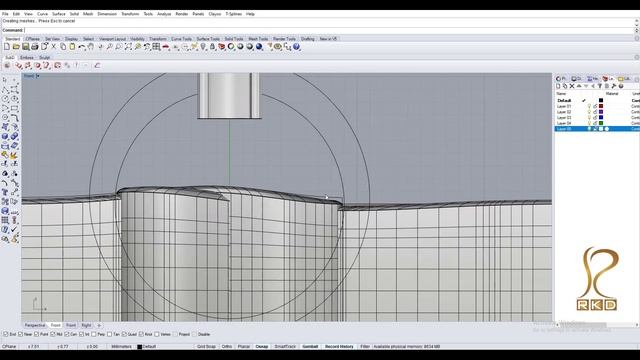The width and height of the screenshot is (640, 360).
Task: Lock Layer 02 using its padlock icon
Action: click(595, 112)
